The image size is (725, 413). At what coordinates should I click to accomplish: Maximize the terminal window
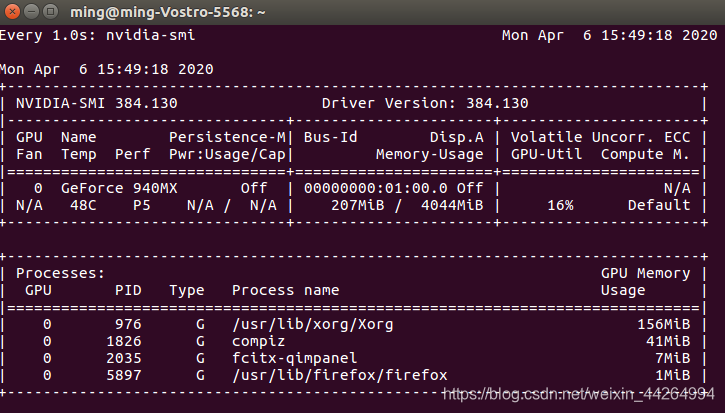(50, 11)
